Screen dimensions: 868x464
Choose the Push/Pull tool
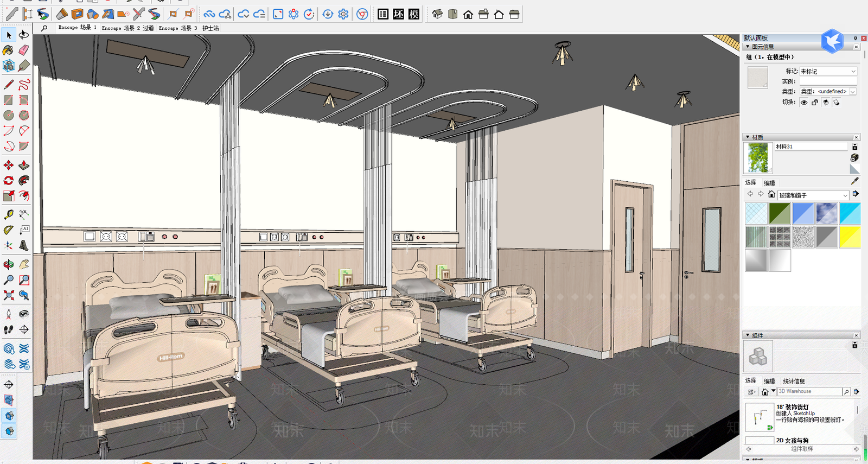24,165
